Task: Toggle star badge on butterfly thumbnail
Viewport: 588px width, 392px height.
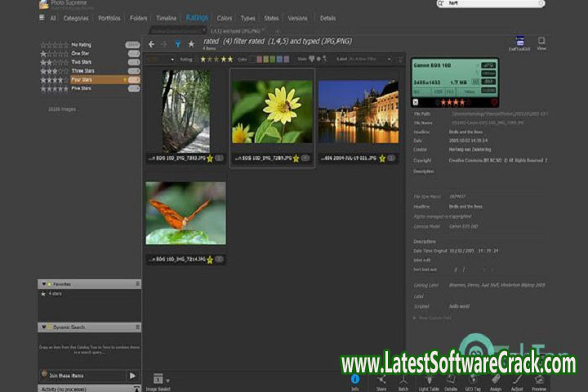Action: point(210,260)
